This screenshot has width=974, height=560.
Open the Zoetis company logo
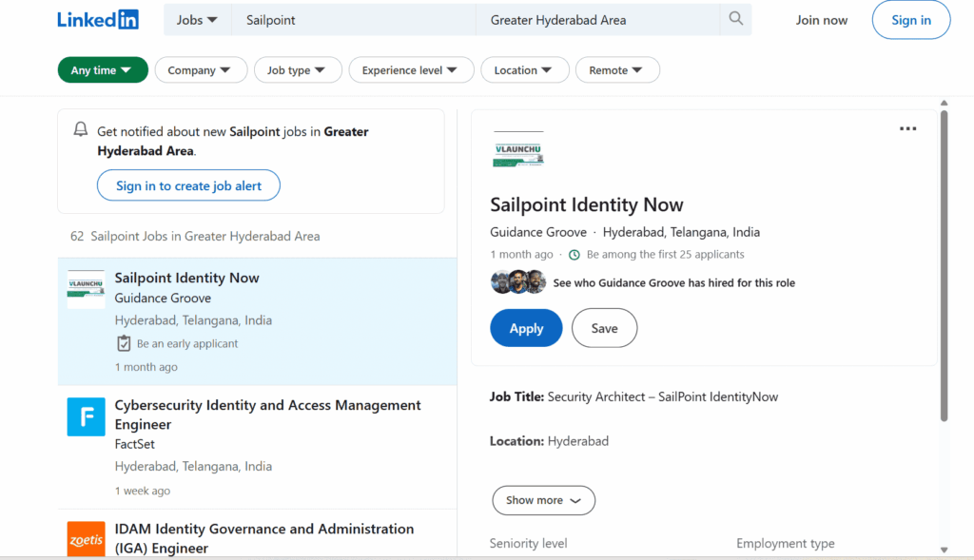coord(86,539)
